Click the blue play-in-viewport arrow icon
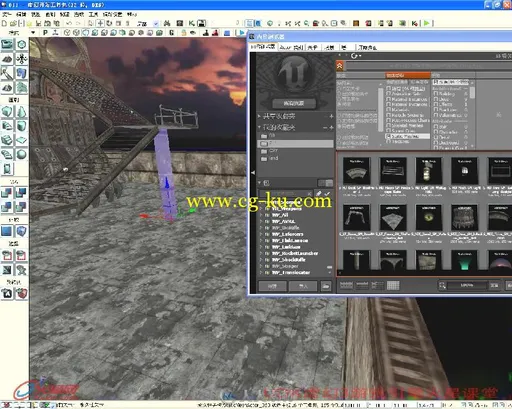 [241, 33]
